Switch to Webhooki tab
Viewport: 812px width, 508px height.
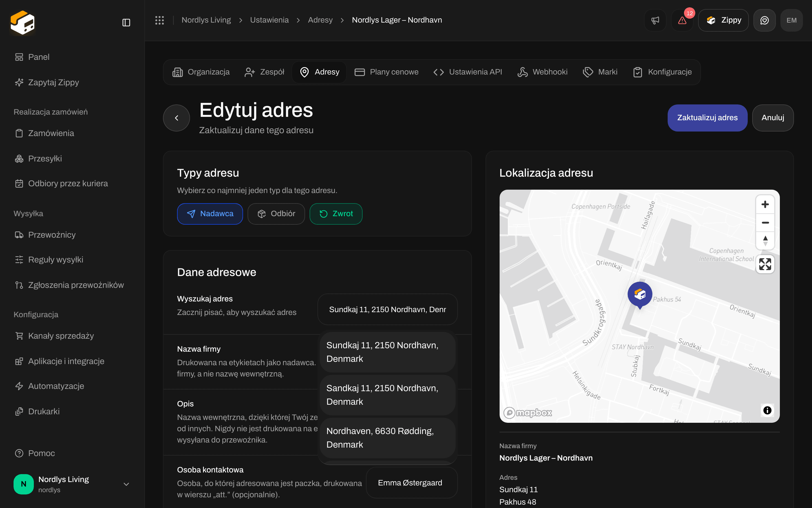click(x=542, y=72)
